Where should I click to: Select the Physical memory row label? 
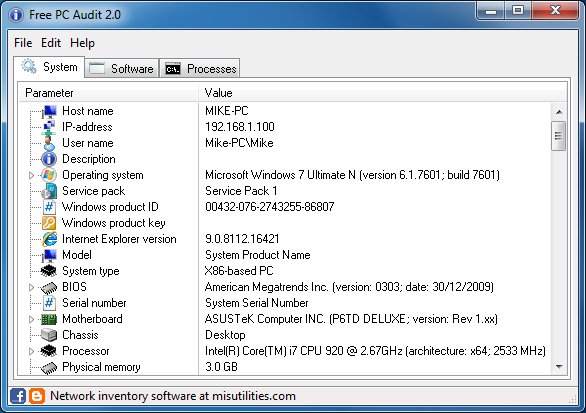[101, 367]
